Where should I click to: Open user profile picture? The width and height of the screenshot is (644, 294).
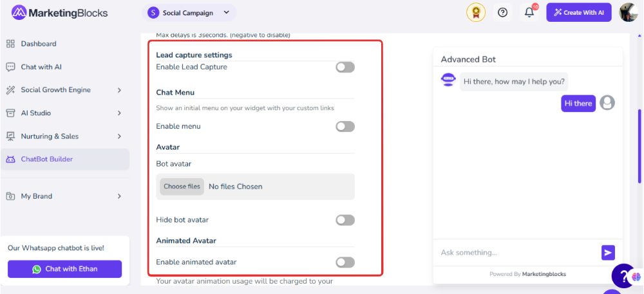tap(629, 12)
